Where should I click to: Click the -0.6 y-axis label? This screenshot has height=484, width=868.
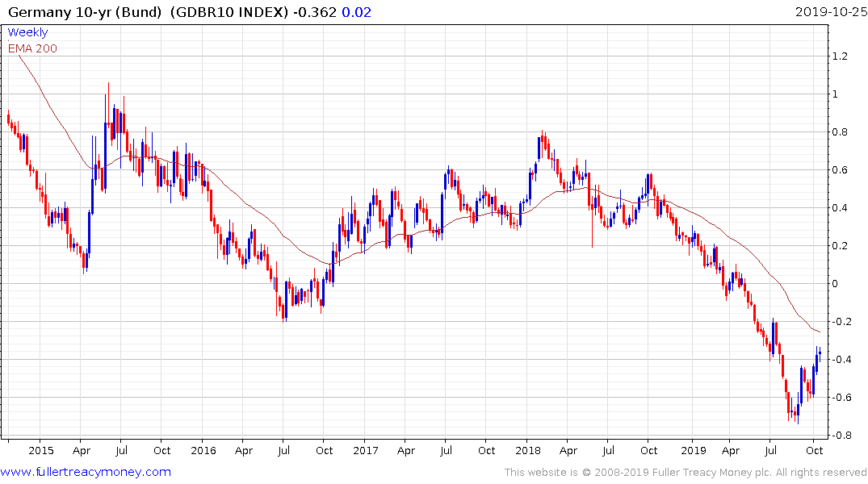coord(841,397)
